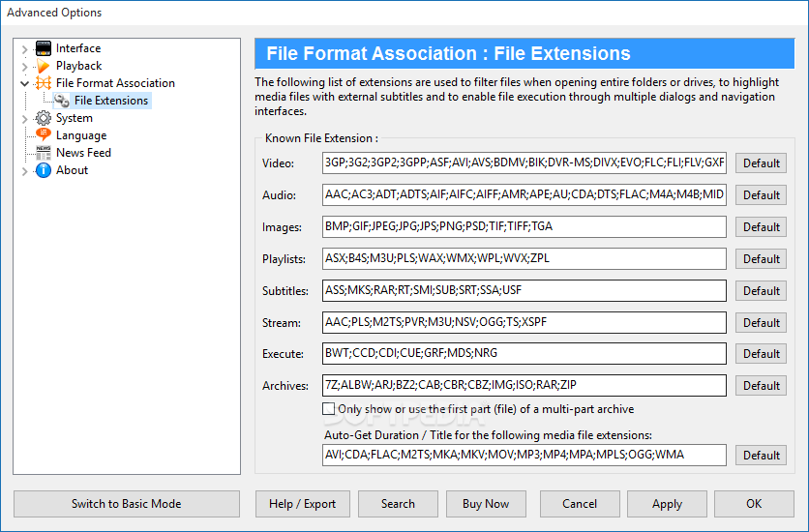Click into the Subtitles extensions field
The height and width of the screenshot is (532, 809).
524,291
